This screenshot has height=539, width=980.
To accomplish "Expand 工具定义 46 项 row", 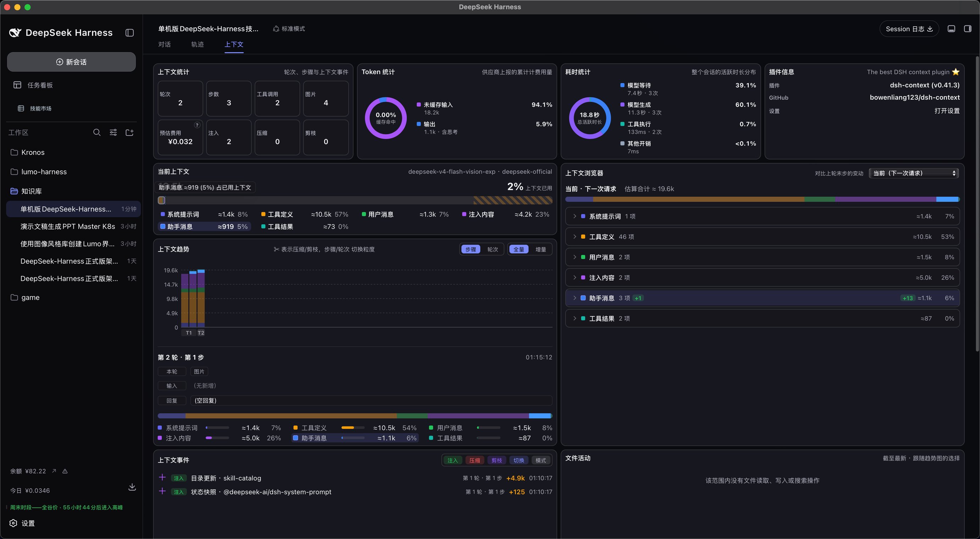I will pos(762,237).
